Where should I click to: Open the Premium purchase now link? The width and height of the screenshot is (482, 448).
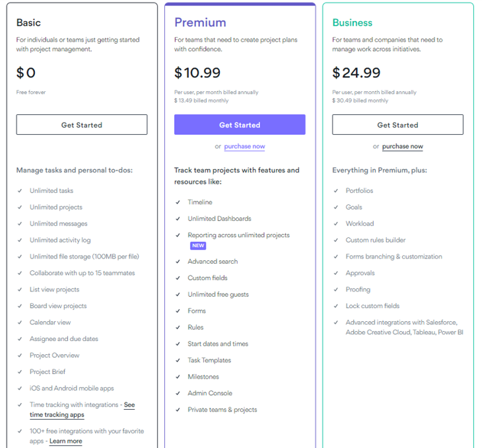[244, 147]
